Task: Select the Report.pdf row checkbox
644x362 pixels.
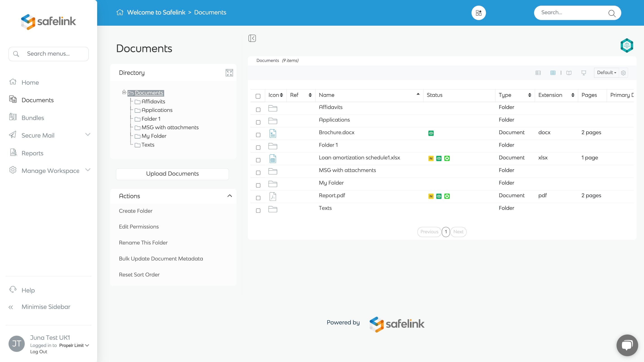Action: [258, 198]
